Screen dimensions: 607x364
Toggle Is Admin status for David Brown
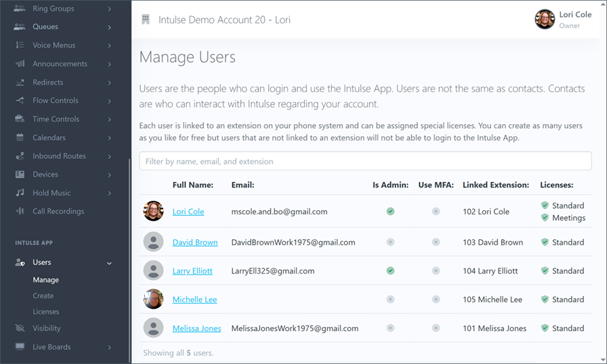(x=390, y=242)
